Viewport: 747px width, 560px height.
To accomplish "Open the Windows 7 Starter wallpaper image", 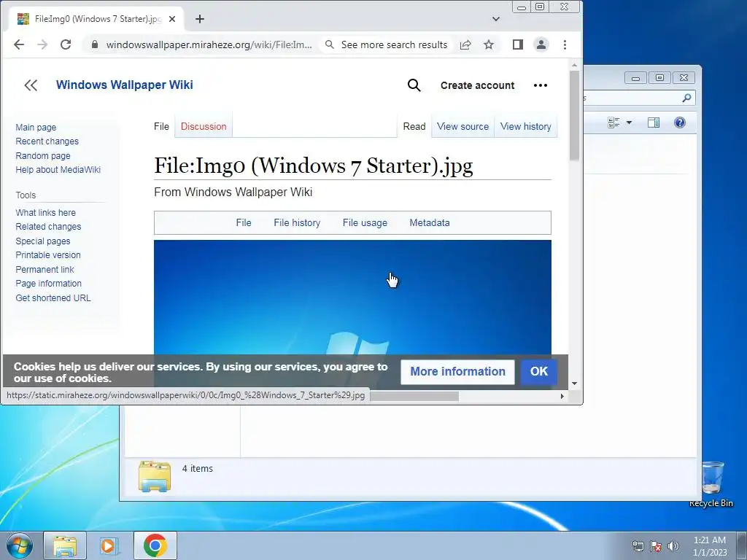I will coord(352,297).
